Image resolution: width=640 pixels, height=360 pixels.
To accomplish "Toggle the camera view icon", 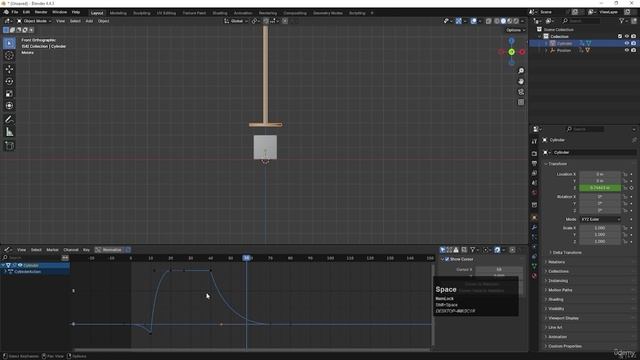I will [x=521, y=92].
